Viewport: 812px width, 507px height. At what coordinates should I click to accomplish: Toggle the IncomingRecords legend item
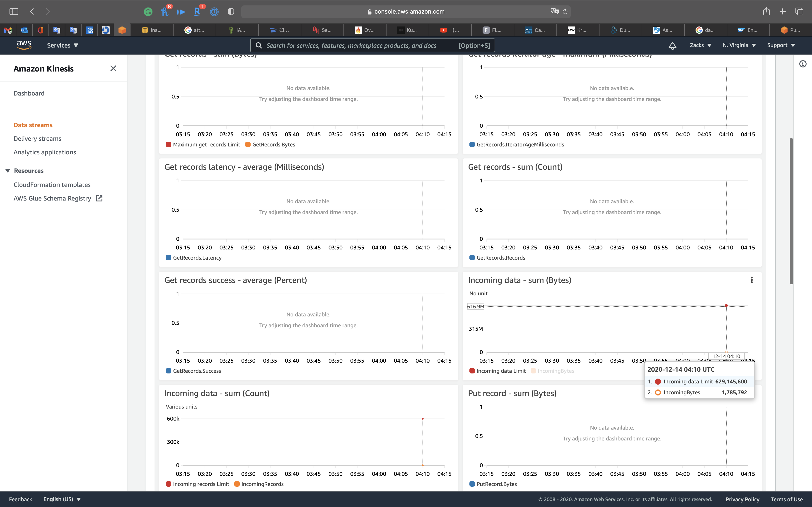(259, 484)
